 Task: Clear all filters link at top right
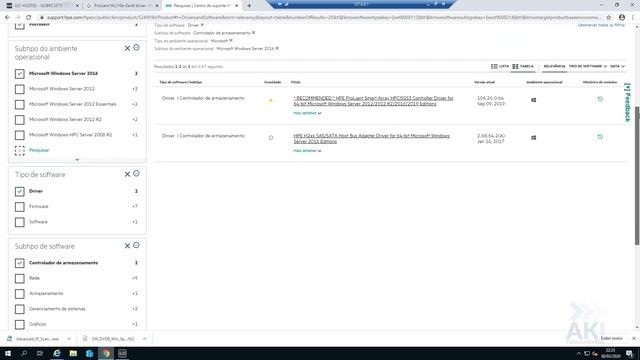coord(601,25)
